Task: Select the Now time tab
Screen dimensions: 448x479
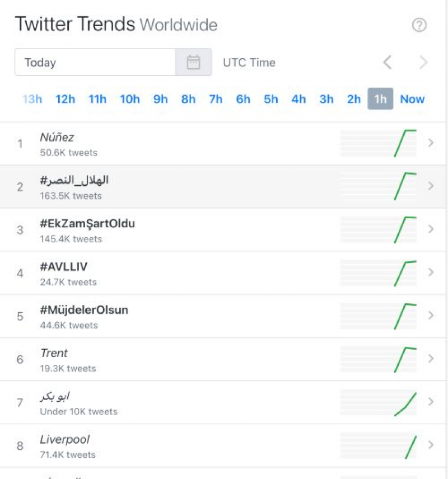Action: pyautogui.click(x=412, y=99)
